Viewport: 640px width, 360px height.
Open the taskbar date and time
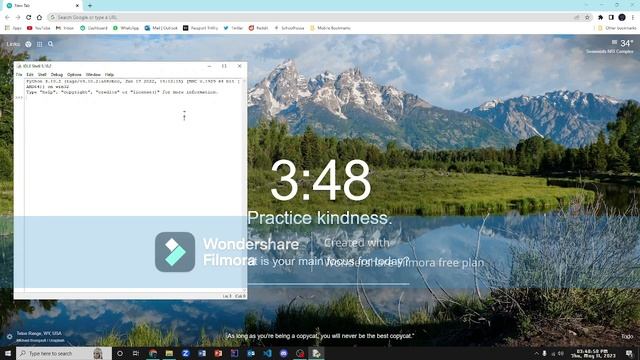pos(593,353)
